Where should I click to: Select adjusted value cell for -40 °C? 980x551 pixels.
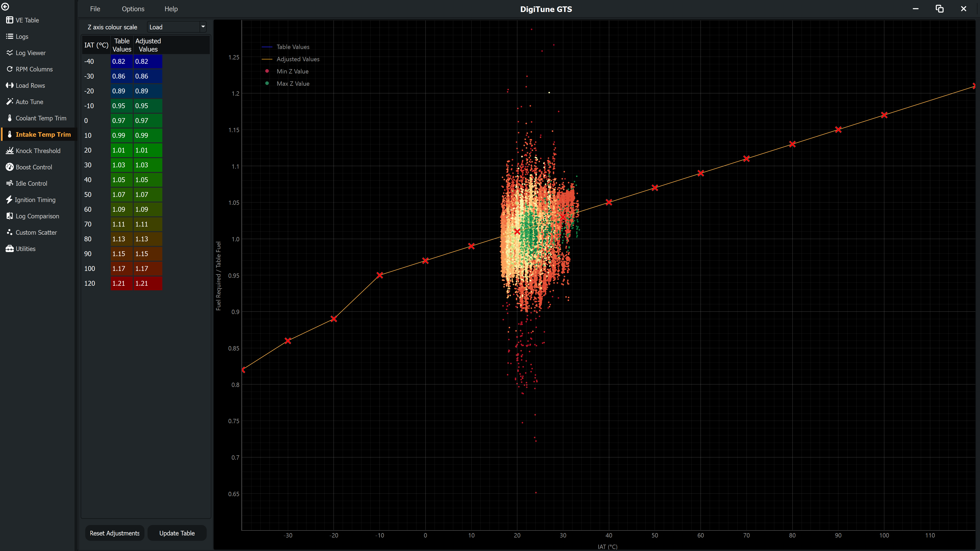pyautogui.click(x=148, y=61)
